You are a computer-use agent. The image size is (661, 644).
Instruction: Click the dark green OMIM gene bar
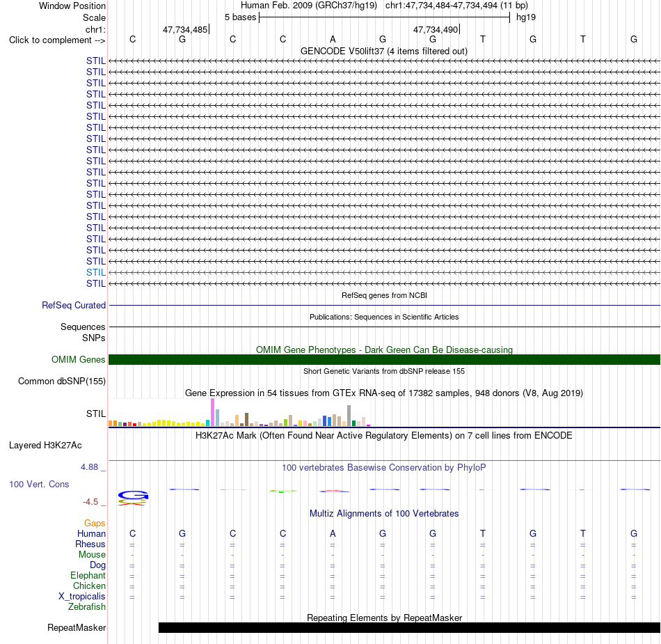pos(384,359)
